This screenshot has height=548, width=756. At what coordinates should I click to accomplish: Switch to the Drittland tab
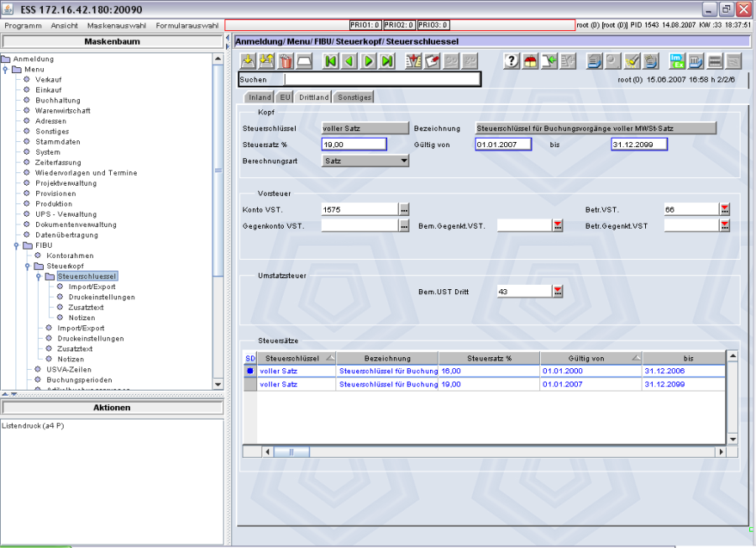coord(313,97)
